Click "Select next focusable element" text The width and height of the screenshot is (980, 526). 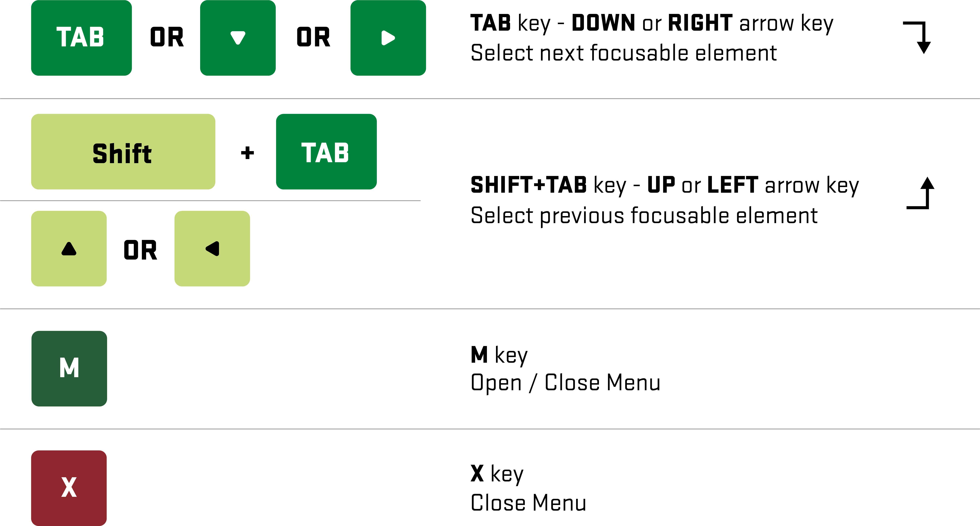point(623,53)
